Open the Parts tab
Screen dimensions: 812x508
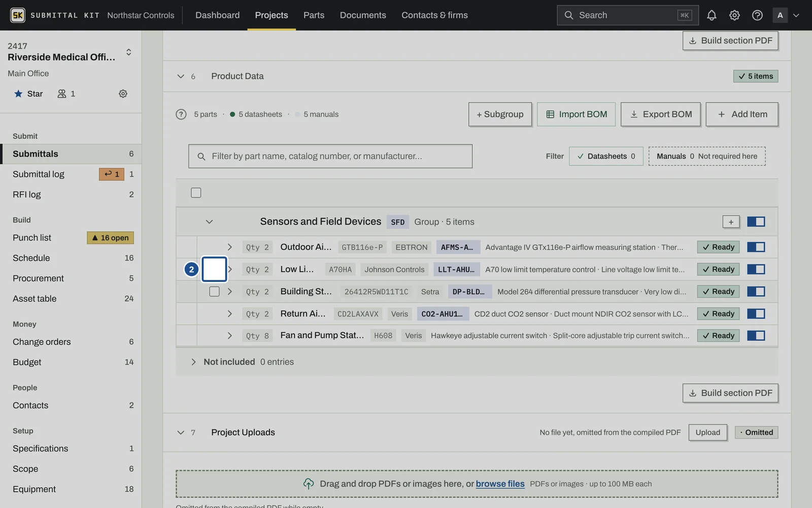[314, 15]
